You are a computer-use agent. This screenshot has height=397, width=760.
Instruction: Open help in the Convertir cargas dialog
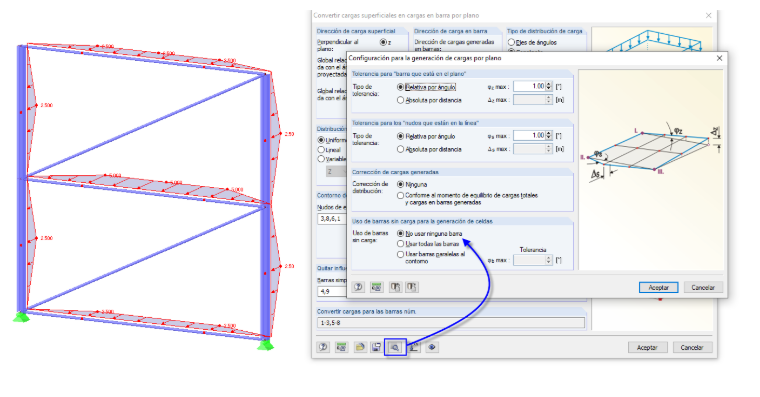323,347
